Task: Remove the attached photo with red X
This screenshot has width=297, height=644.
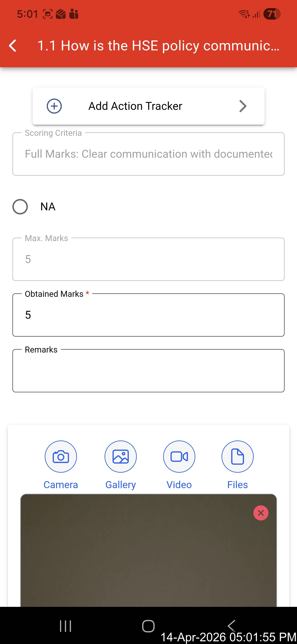Action: [261, 513]
